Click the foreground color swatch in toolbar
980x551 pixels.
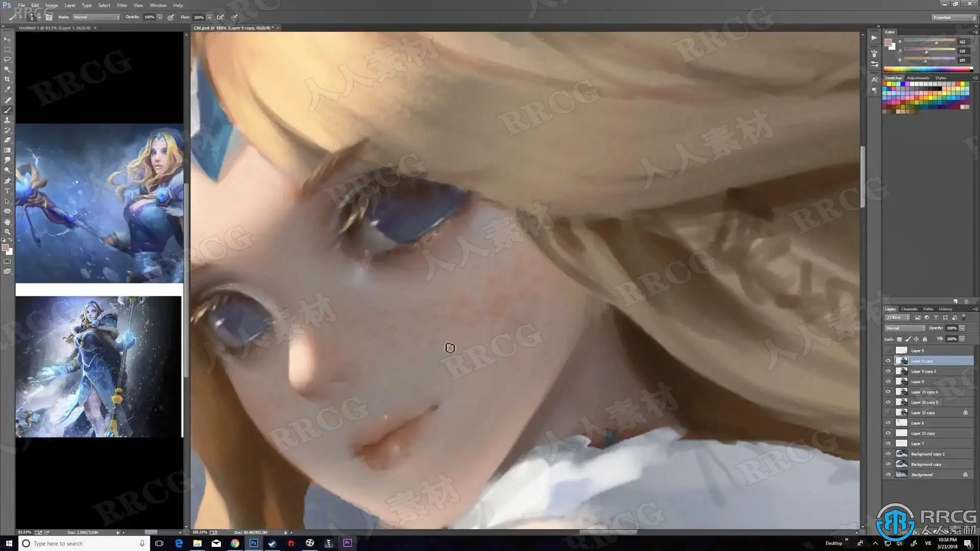coord(5,248)
